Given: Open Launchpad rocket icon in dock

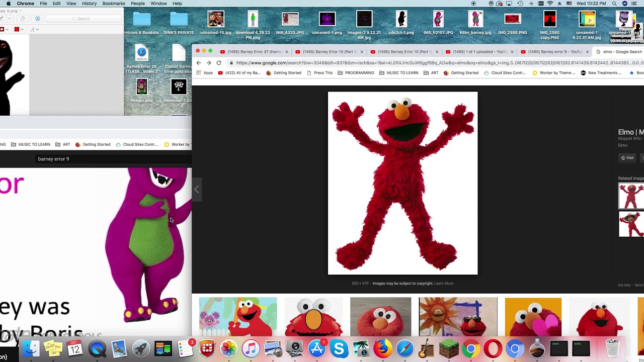Looking at the screenshot, I should tap(141, 348).
